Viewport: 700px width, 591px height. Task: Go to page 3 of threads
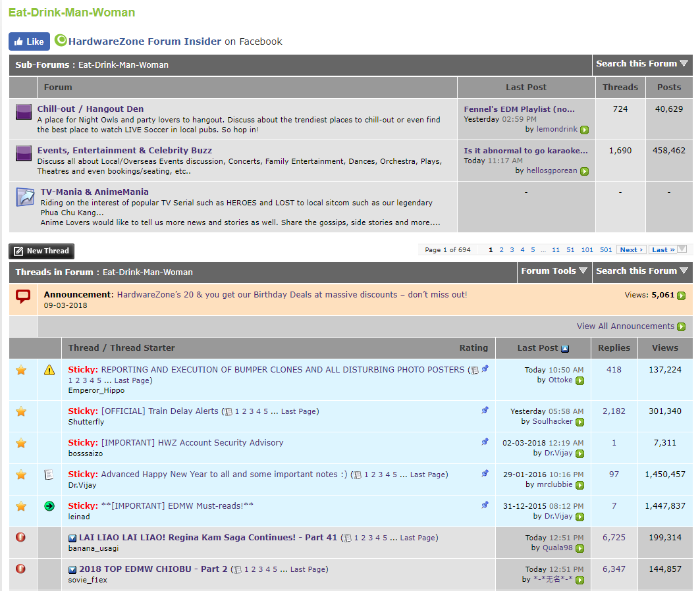[512, 250]
